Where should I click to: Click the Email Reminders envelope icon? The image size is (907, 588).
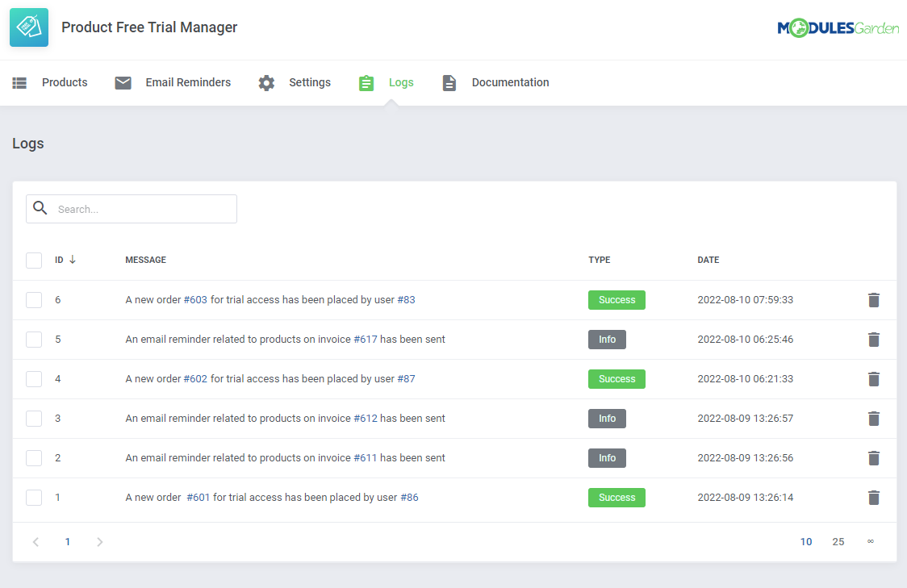(123, 83)
